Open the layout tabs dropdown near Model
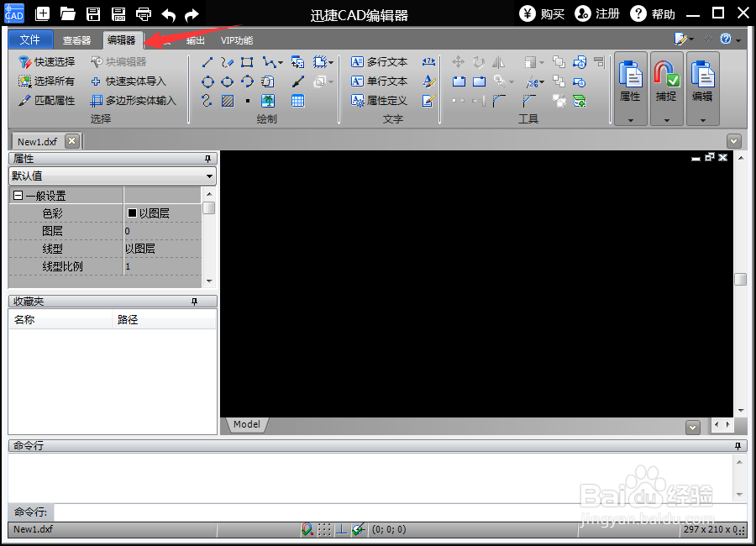Screen dimensions: 756x546 [x=693, y=428]
